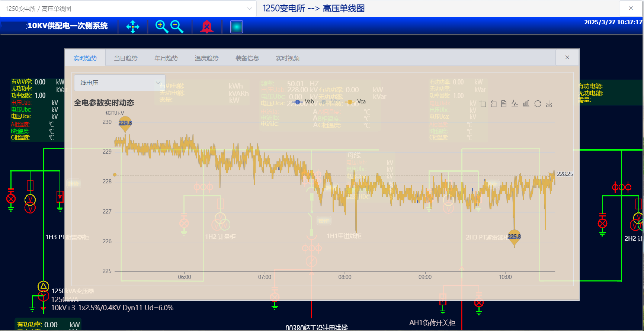644x331 pixels.
Task: Toggle the Vca legend series
Action: click(x=356, y=102)
